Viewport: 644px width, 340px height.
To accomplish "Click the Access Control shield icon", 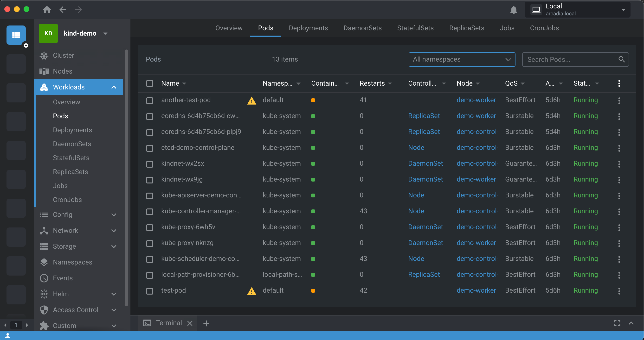I will (44, 310).
